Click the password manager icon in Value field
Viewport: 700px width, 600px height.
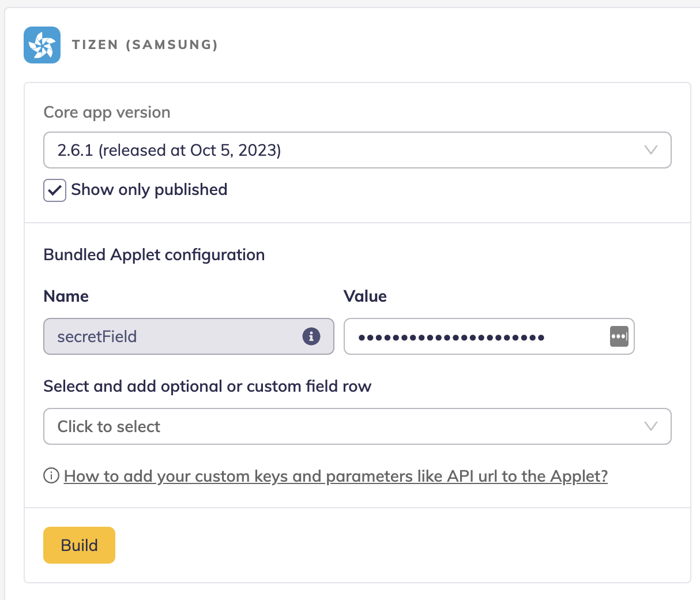[619, 336]
